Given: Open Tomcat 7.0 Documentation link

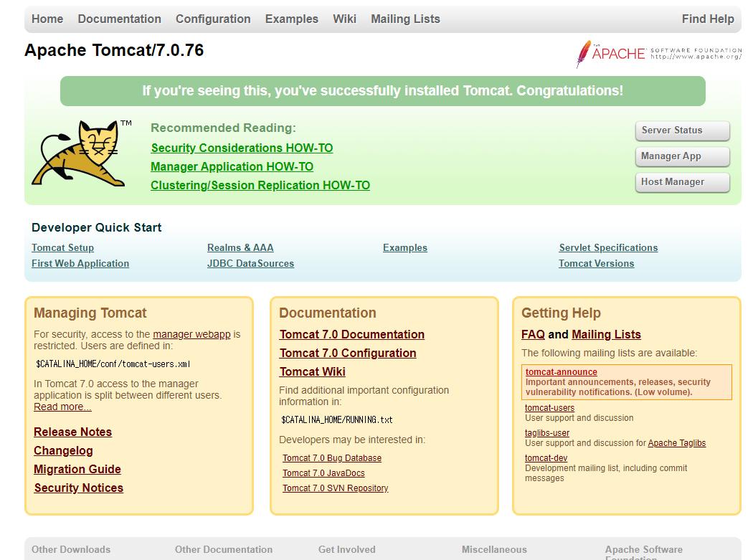Looking at the screenshot, I should 352,335.
